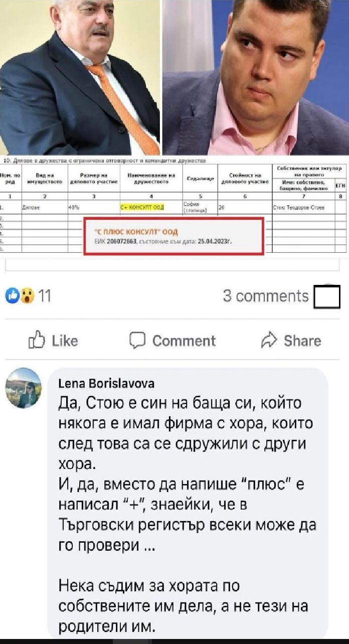The width and height of the screenshot is (349, 644).
Task: Click the red-bordered С ПЛЮС КОНСУЛТ ООД box
Action: pyautogui.click(x=173, y=236)
